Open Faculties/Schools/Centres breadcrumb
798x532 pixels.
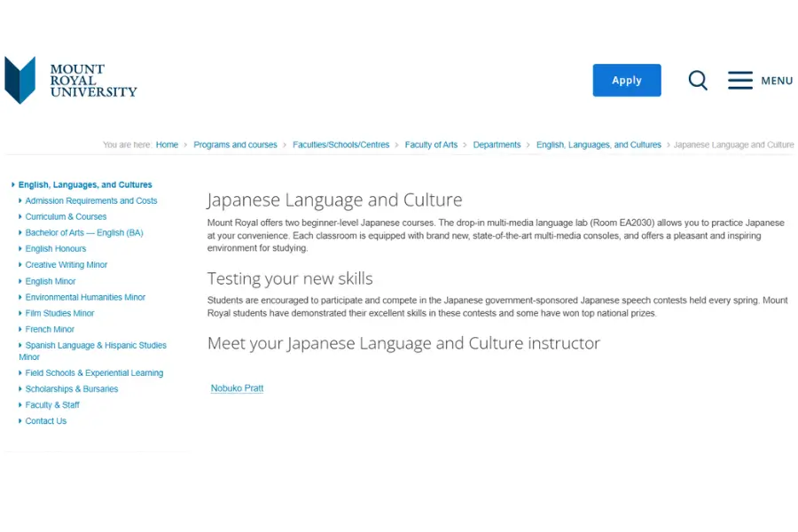click(341, 145)
